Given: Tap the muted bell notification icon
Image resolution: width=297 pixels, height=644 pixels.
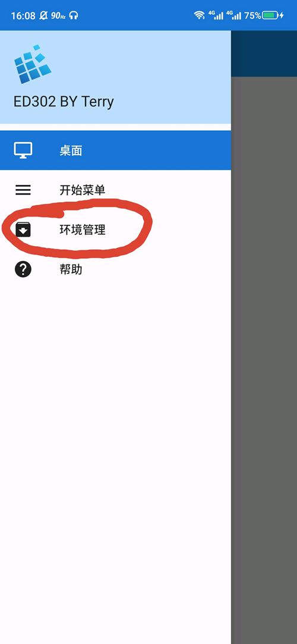Looking at the screenshot, I should click(x=43, y=15).
